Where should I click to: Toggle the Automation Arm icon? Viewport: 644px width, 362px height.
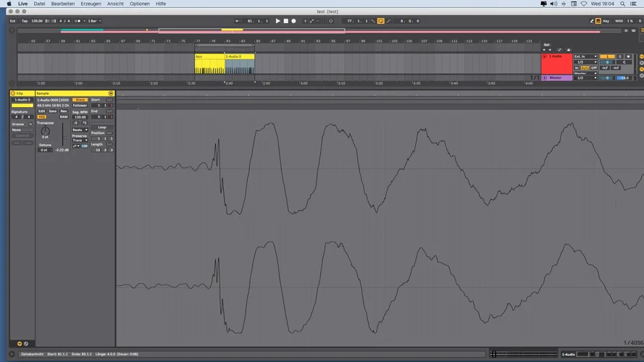[311, 21]
